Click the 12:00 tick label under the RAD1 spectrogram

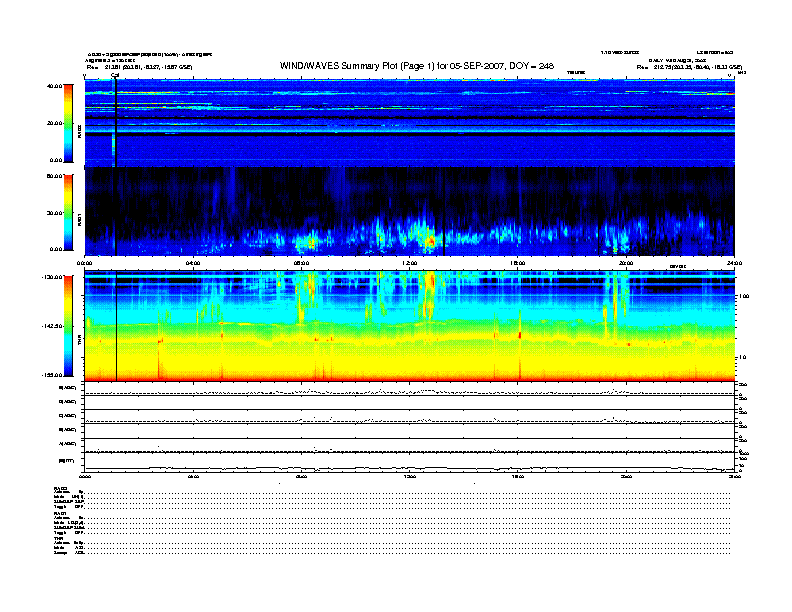410,263
